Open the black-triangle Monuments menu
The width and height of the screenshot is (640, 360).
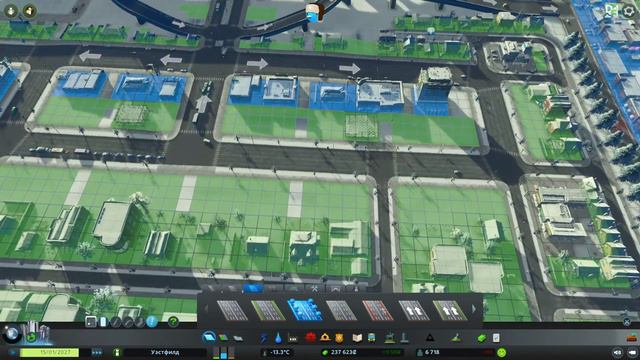(x=429, y=338)
